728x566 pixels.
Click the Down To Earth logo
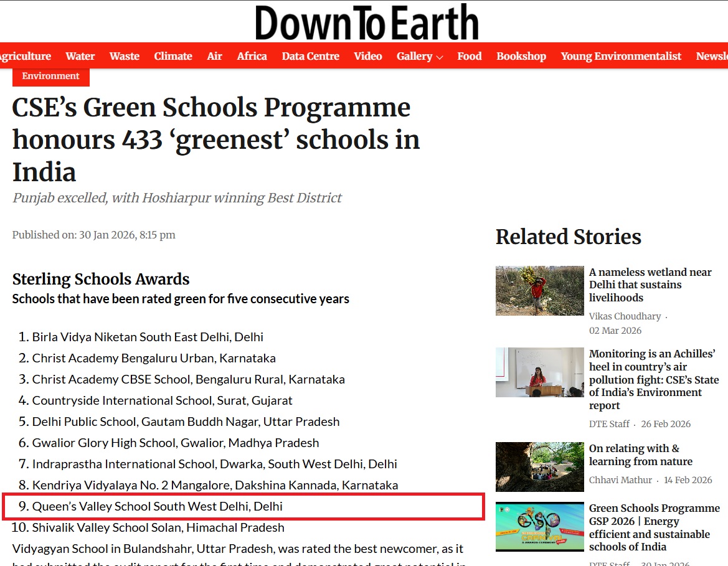coord(366,22)
